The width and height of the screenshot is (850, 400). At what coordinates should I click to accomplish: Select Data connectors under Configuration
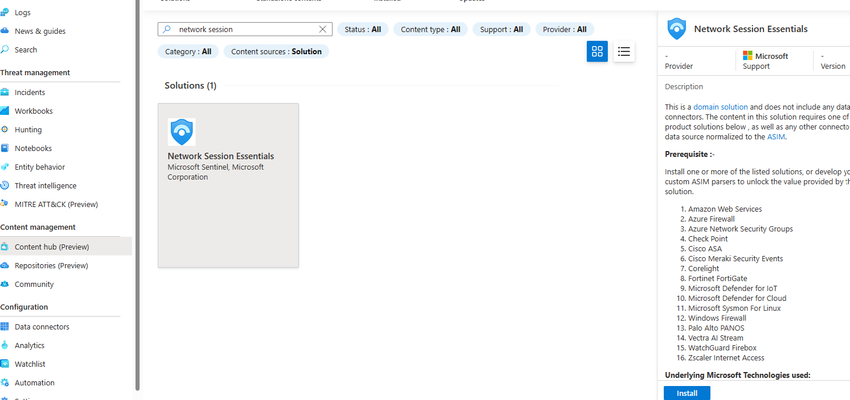pyautogui.click(x=42, y=327)
